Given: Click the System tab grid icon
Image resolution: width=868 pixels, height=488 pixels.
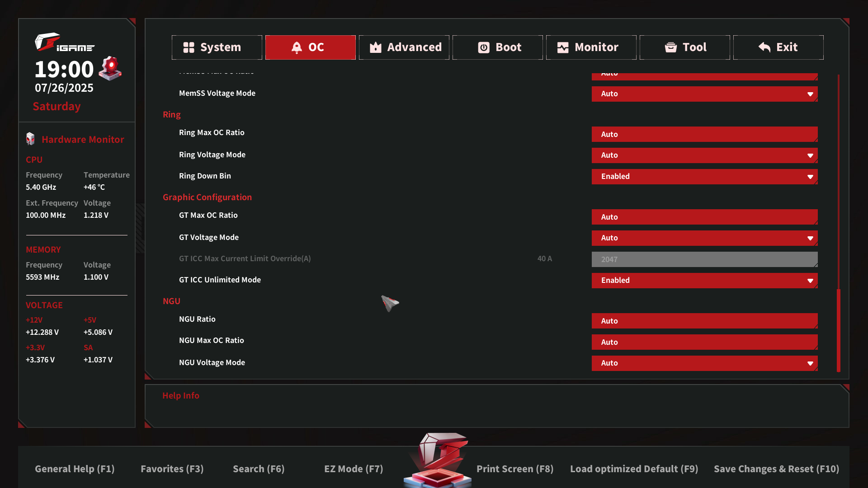Looking at the screenshot, I should coord(189,47).
